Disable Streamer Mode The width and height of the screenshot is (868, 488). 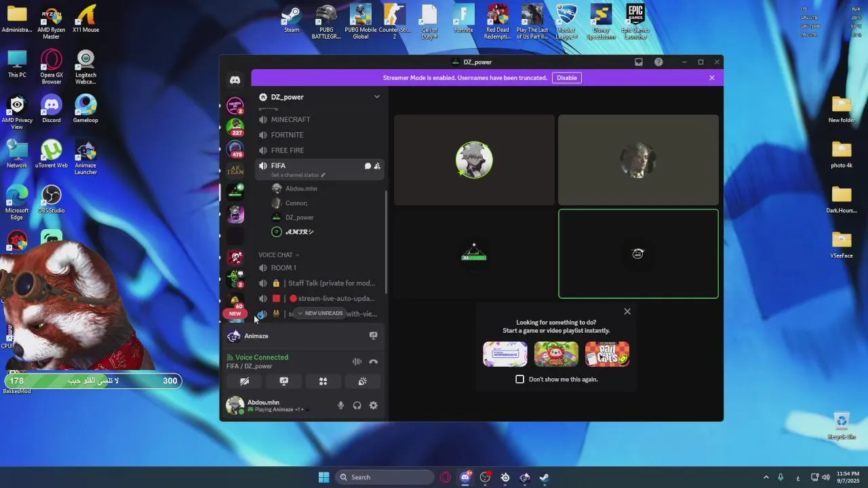point(567,78)
